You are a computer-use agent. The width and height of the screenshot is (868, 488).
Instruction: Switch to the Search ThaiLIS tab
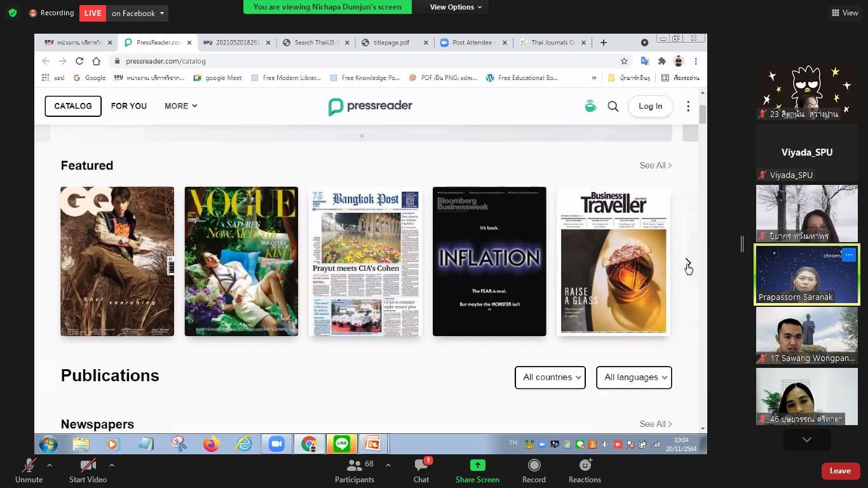pos(316,43)
